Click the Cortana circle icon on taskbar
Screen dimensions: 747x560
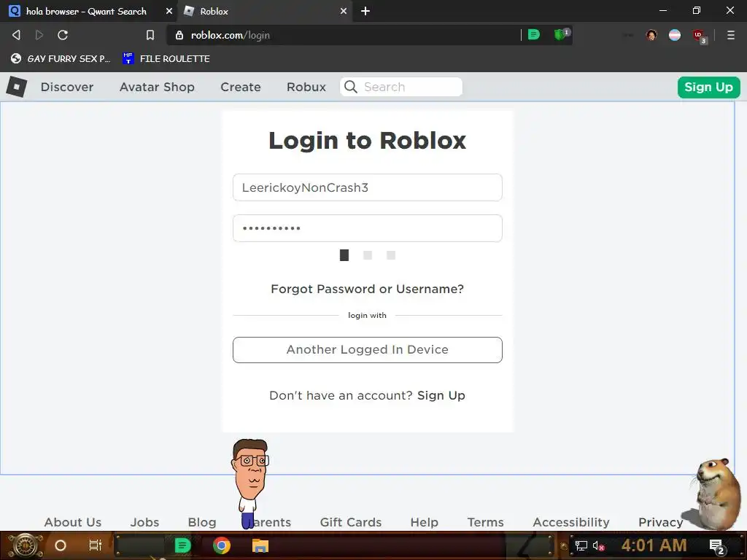coord(61,545)
